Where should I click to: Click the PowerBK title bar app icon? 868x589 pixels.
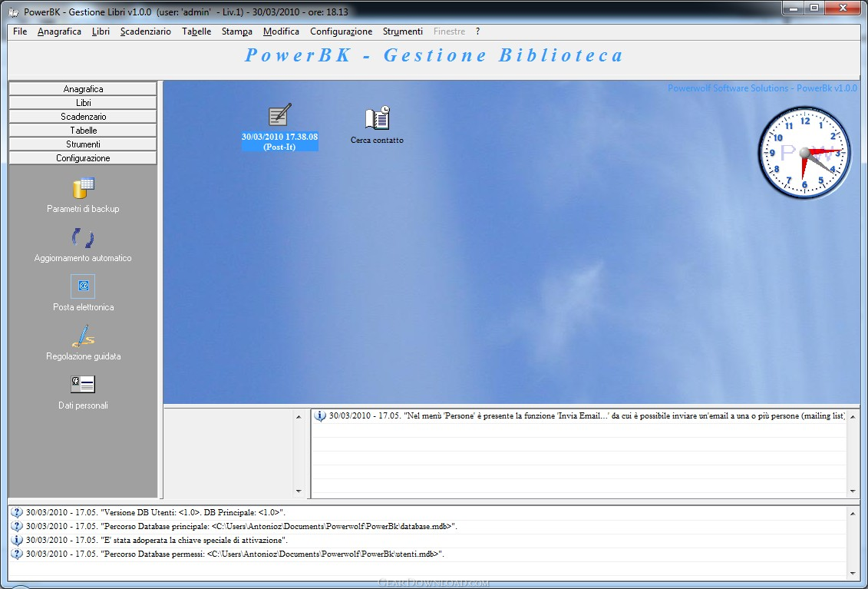[14, 12]
